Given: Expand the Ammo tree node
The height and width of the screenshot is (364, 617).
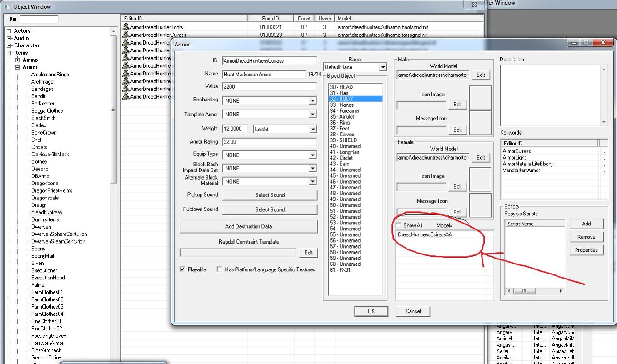Looking at the screenshot, I should [x=18, y=60].
